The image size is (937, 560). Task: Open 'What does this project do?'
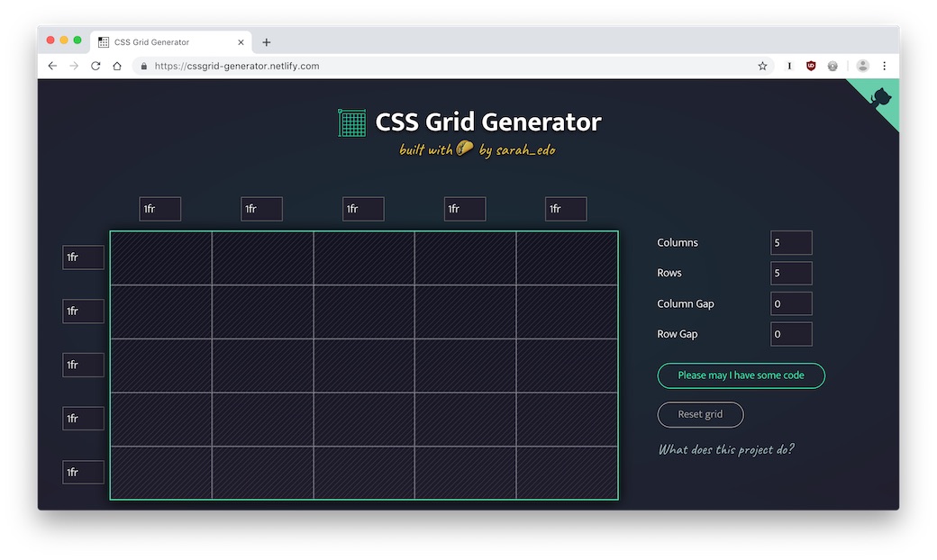pyautogui.click(x=727, y=449)
